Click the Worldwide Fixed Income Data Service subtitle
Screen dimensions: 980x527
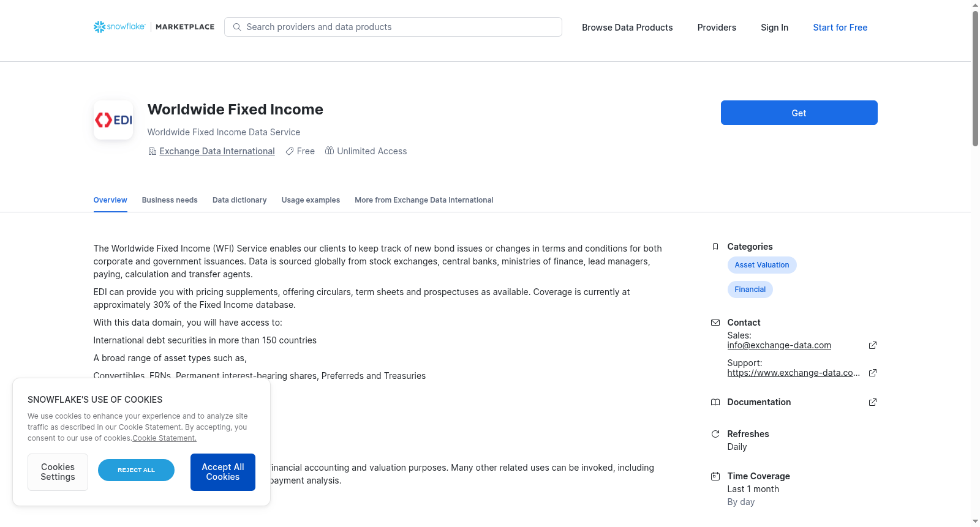pos(224,132)
